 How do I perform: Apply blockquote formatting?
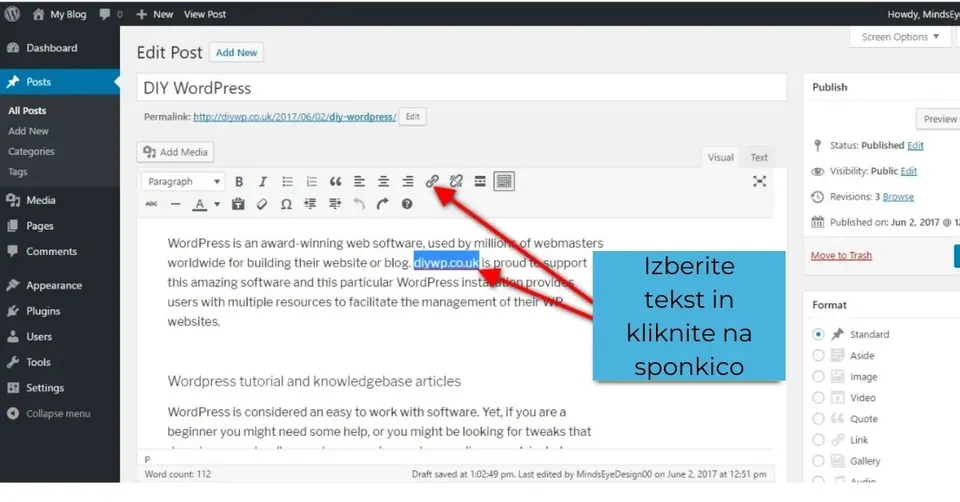point(335,181)
